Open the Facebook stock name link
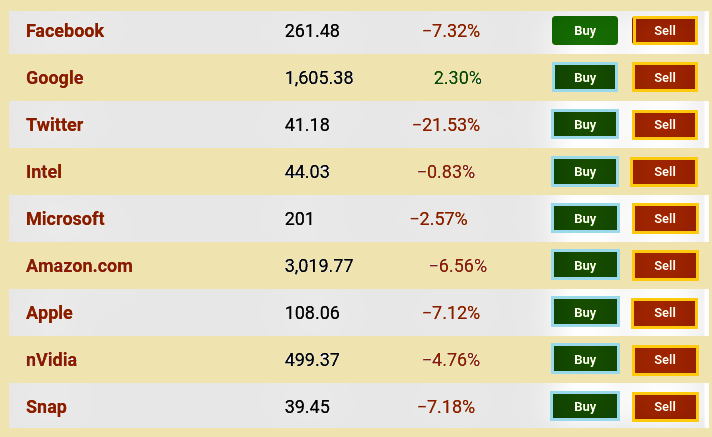The height and width of the screenshot is (437, 712). click(x=65, y=31)
